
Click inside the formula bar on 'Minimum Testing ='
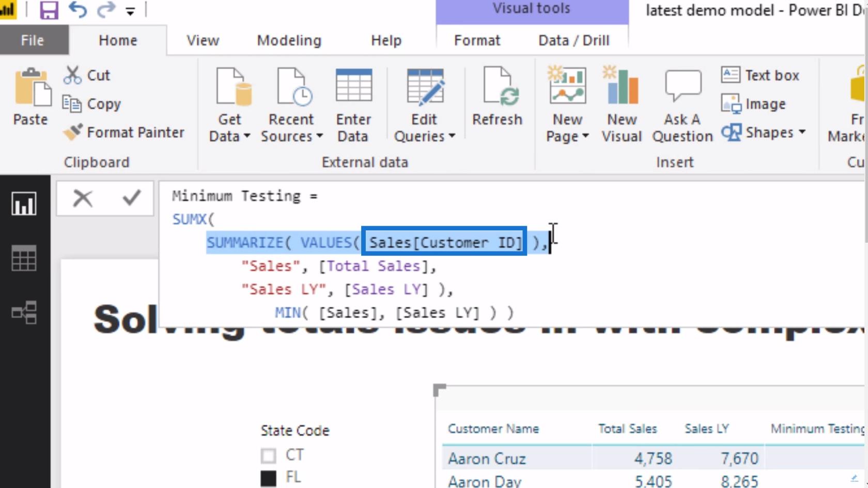pyautogui.click(x=244, y=196)
